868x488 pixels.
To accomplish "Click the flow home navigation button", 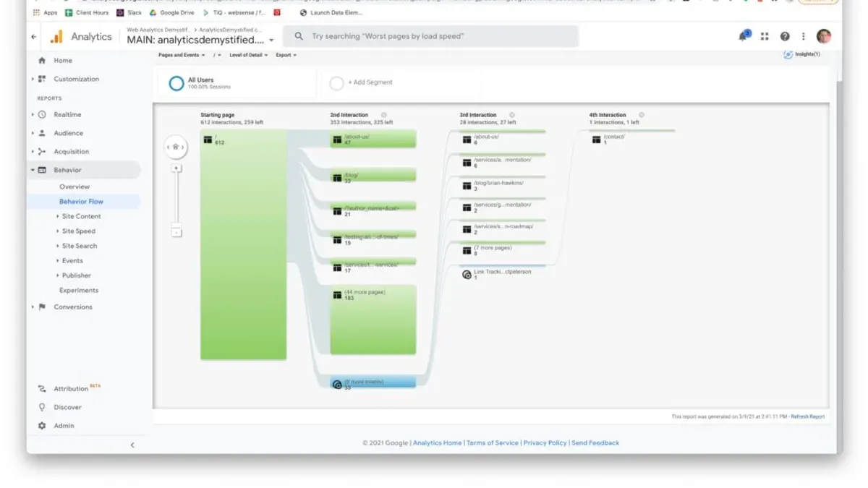I will click(x=176, y=147).
